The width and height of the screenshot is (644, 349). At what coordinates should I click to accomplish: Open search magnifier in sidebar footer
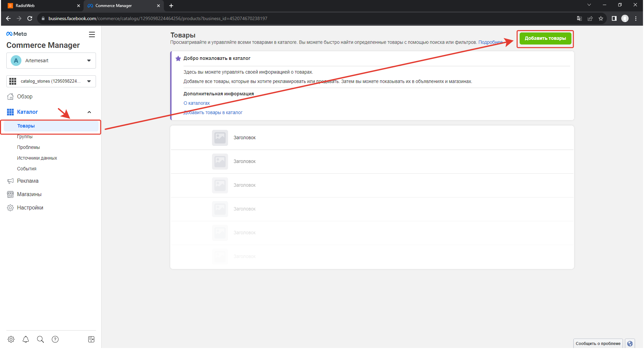pos(40,339)
